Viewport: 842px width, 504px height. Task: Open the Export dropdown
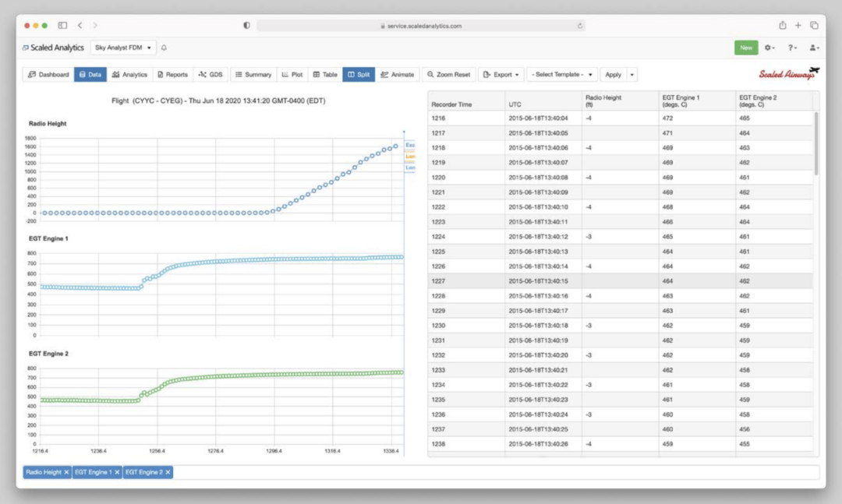499,74
